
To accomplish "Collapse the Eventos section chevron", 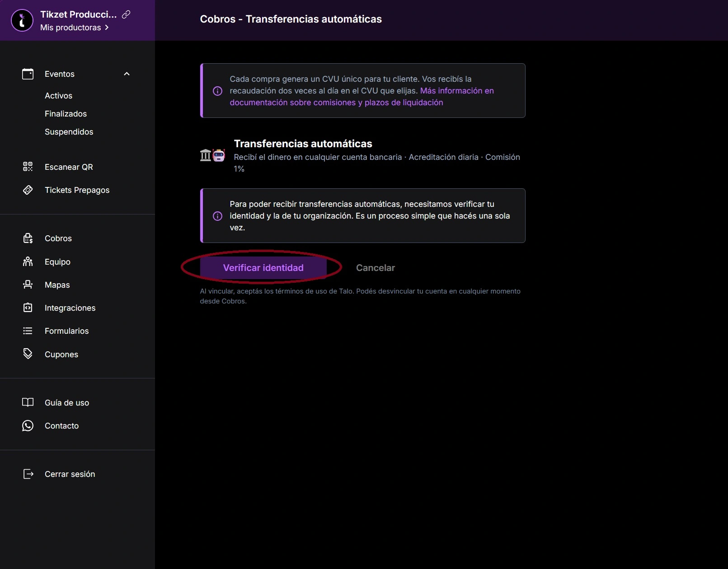I will 127,74.
